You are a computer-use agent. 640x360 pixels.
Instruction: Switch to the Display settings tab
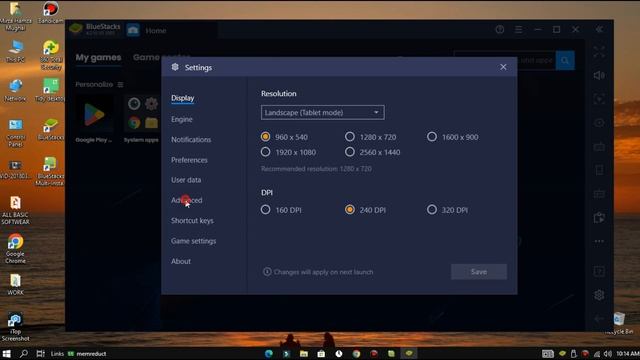click(182, 98)
